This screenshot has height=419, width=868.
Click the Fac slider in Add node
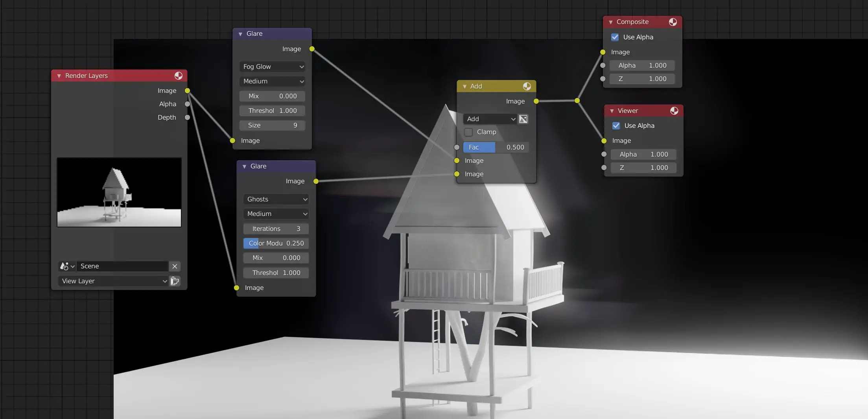click(x=496, y=147)
